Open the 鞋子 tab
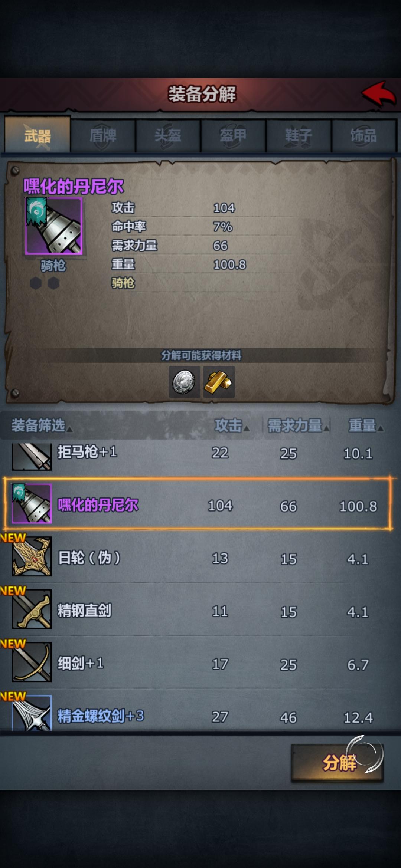The image size is (401, 868). (299, 135)
